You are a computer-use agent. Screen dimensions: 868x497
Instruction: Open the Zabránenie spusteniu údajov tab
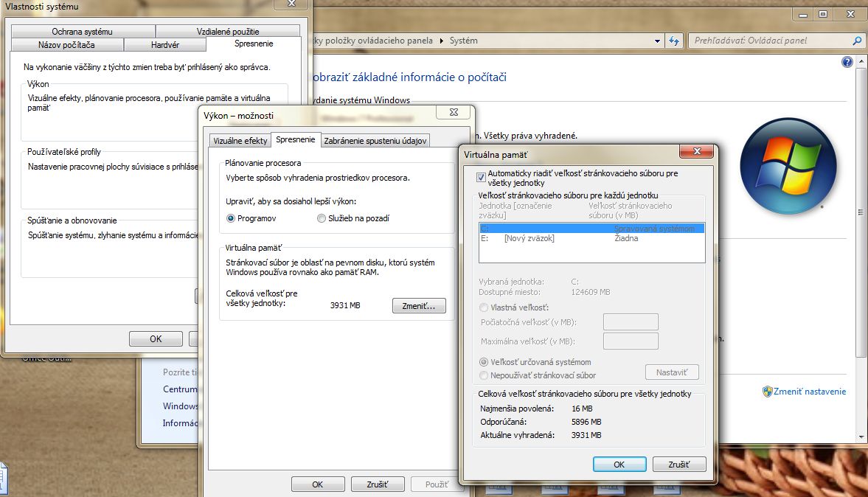375,141
